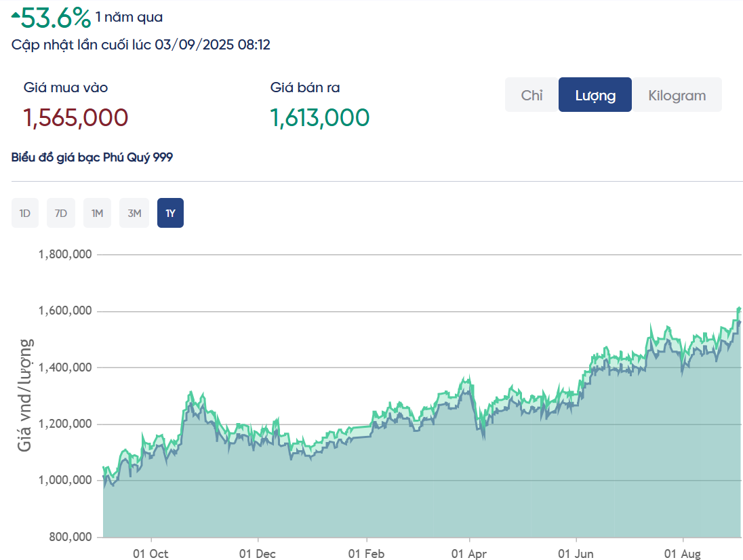Click the 1,800,000 y-axis label
Screen dimensions: 743x560
pos(65,255)
